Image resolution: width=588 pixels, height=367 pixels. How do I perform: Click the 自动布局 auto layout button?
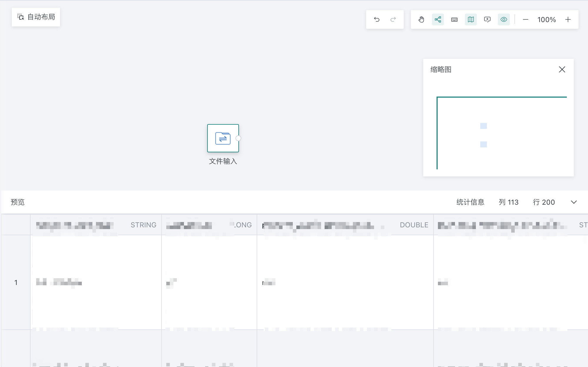pos(36,17)
